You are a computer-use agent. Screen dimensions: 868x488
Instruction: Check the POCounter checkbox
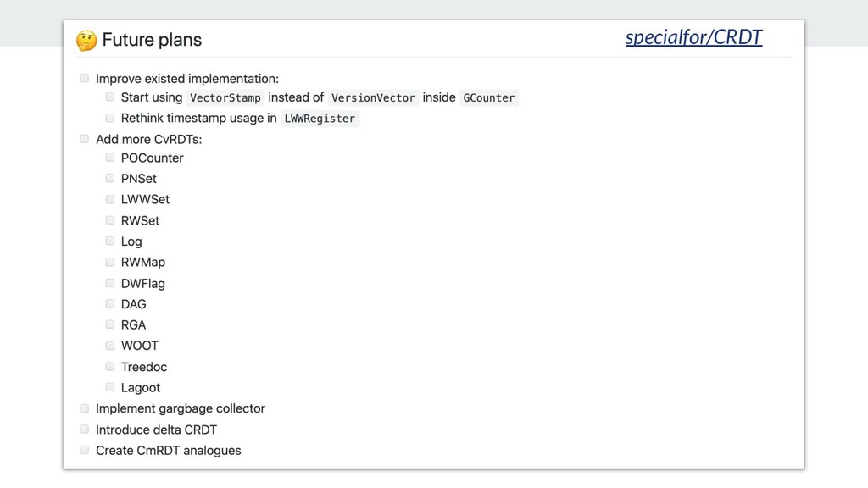(110, 158)
